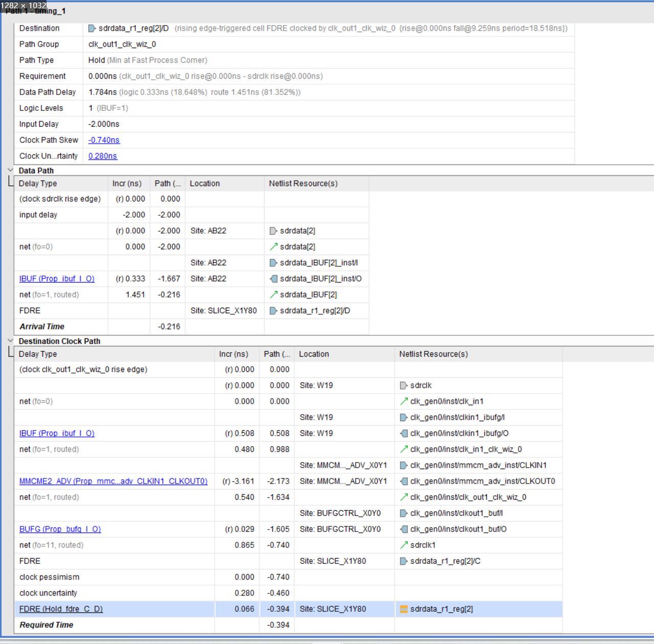The height and width of the screenshot is (644, 654).
Task: Select Site: BUFGCTRL_X0Y0 on the clkout1_buf/I row
Action: pos(340,513)
